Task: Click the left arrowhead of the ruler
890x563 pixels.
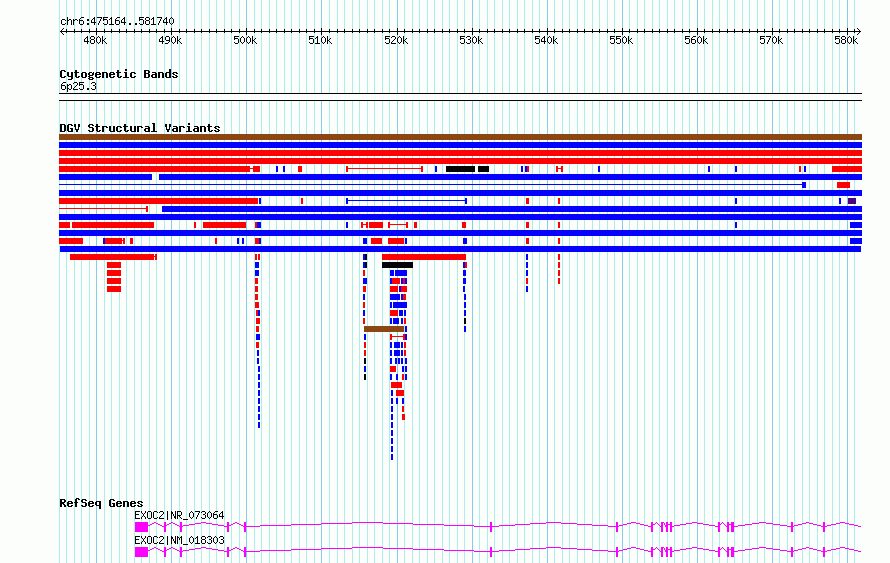Action: click(x=62, y=32)
